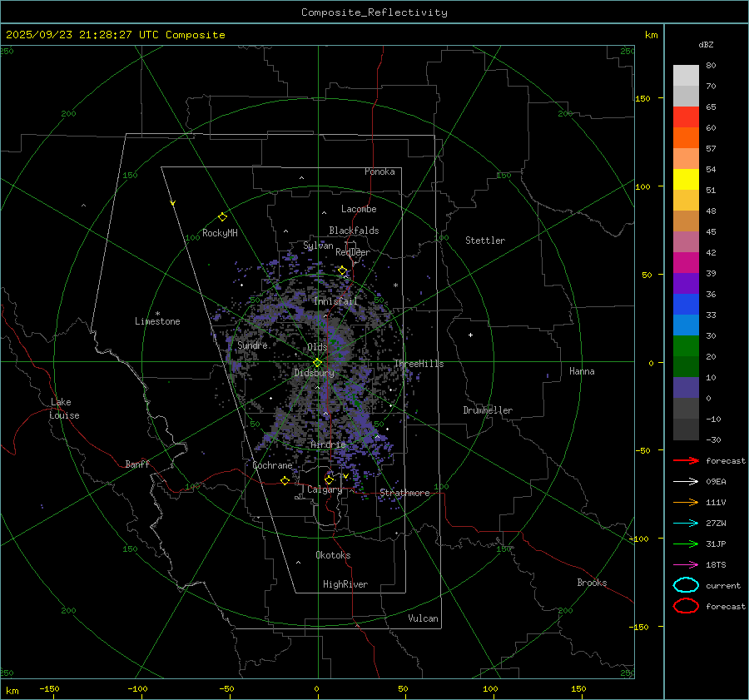Click the Composite_Reflectivity title text
This screenshot has width=749, height=700.
pyautogui.click(x=374, y=12)
